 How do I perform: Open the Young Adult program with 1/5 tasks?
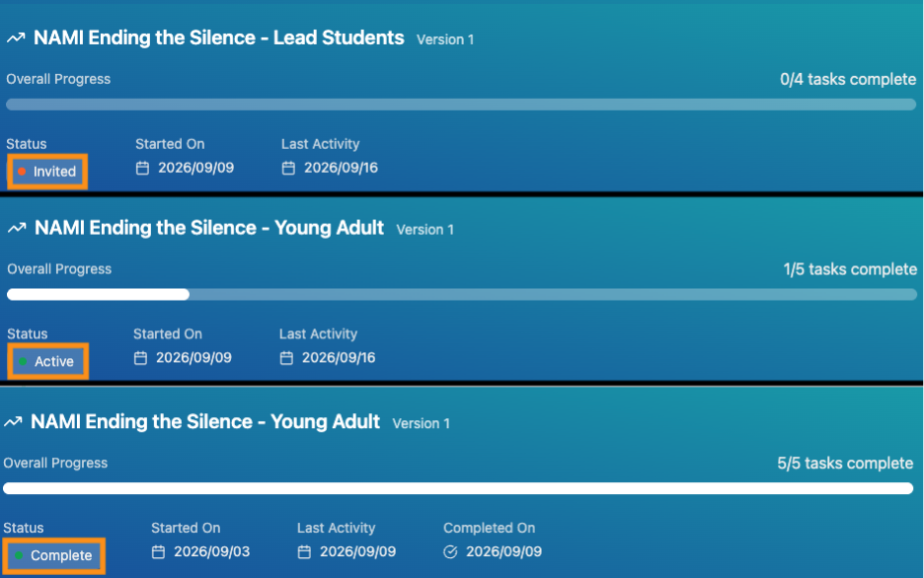pos(209,228)
